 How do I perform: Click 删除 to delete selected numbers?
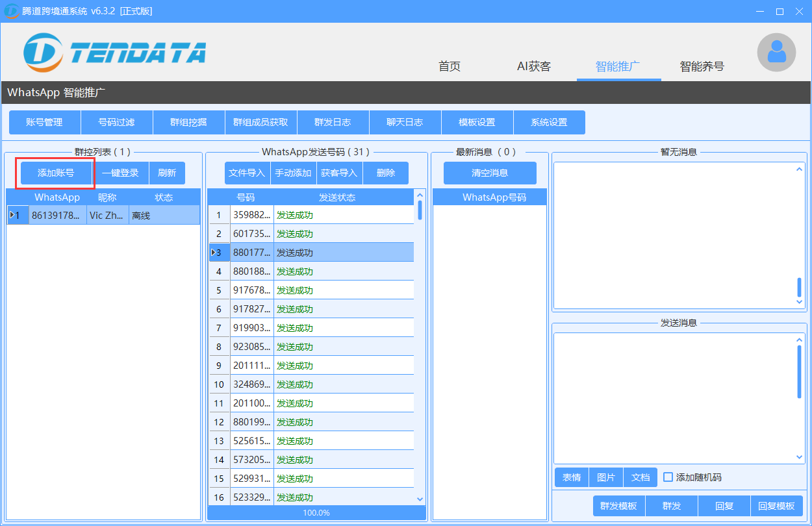pos(385,173)
